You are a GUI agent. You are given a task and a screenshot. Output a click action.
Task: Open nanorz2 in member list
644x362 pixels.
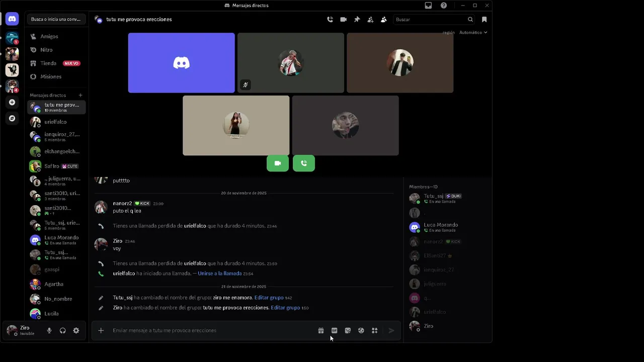447,242
